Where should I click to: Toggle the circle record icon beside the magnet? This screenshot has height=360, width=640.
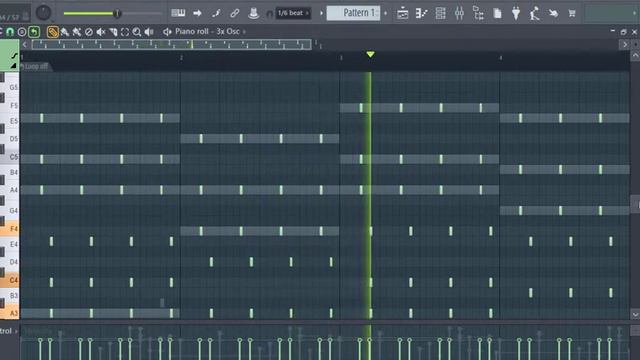tap(22, 32)
